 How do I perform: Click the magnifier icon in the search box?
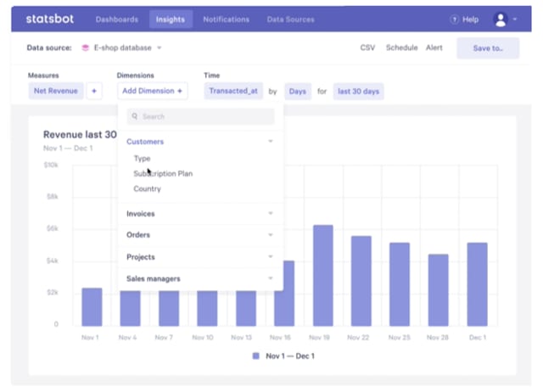135,116
